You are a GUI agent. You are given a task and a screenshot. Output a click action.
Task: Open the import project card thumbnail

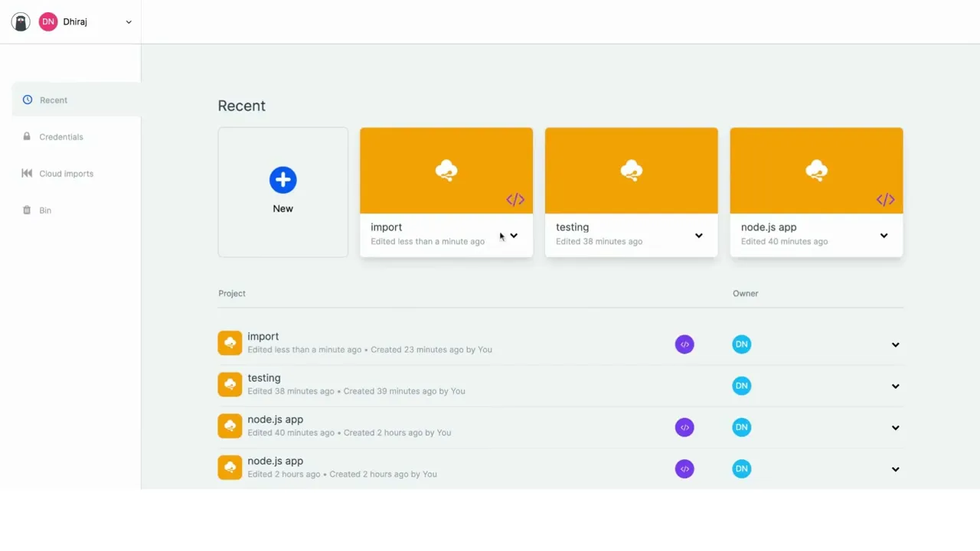coord(446,171)
